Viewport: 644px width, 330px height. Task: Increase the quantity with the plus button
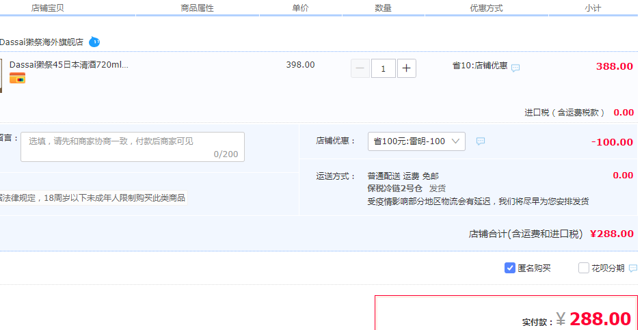[406, 68]
